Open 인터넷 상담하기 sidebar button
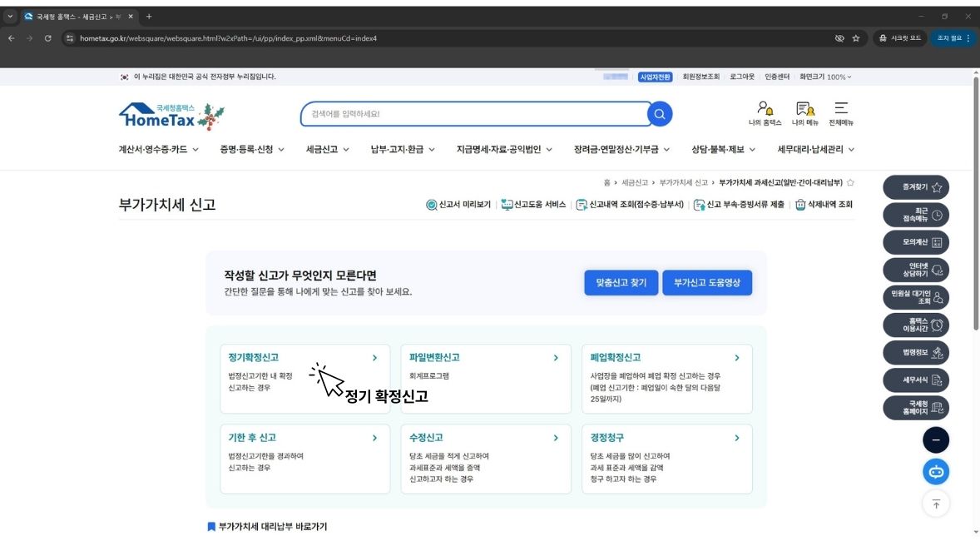 (916, 270)
